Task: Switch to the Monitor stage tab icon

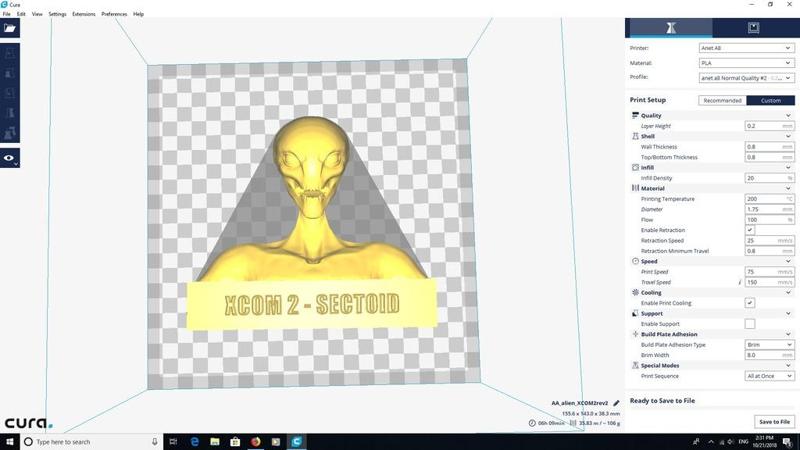Action: tap(754, 28)
